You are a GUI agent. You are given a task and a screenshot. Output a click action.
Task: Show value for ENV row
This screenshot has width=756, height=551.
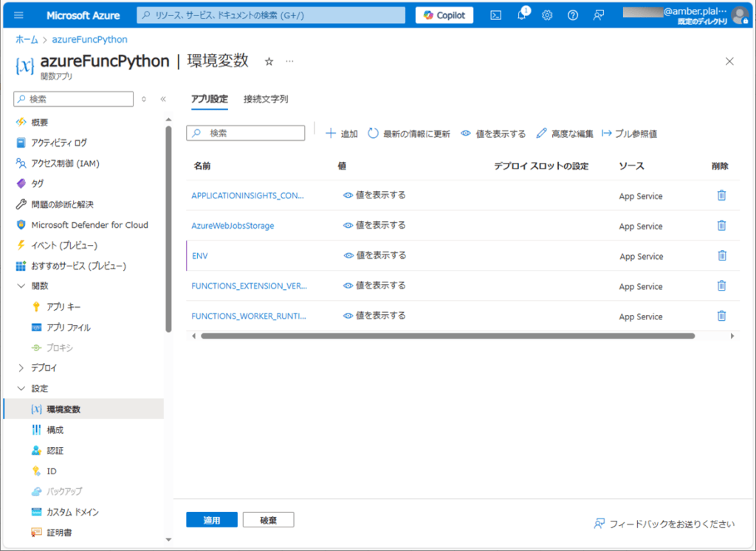point(374,255)
